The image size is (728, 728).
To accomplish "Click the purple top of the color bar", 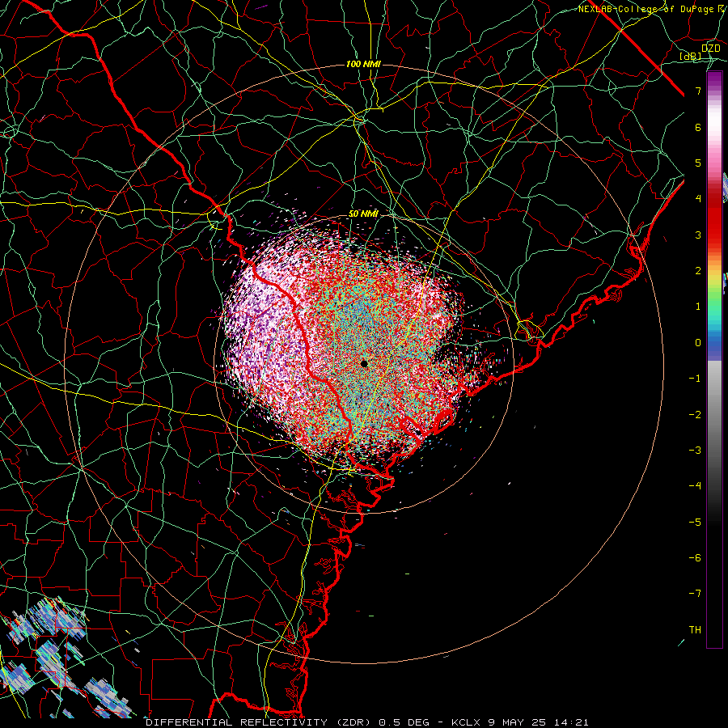I will 714,79.
